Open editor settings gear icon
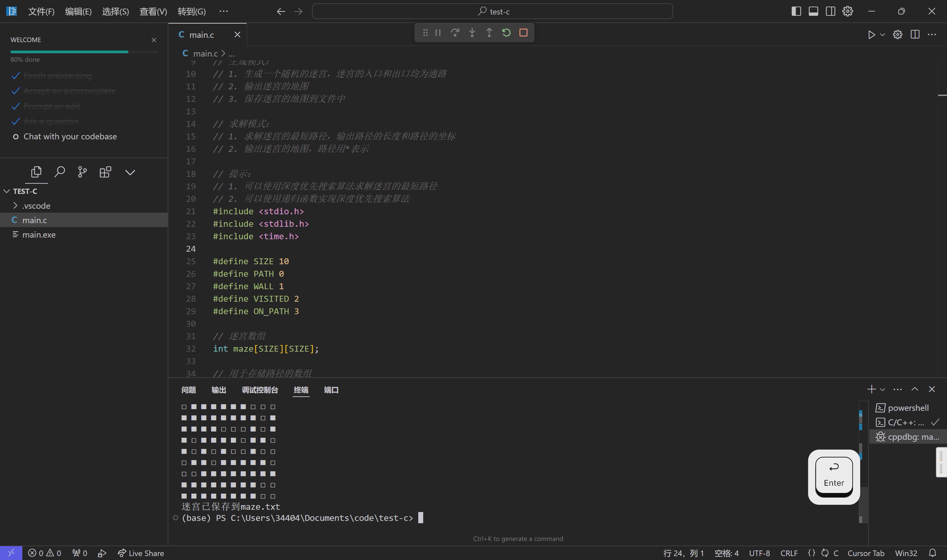 (898, 35)
